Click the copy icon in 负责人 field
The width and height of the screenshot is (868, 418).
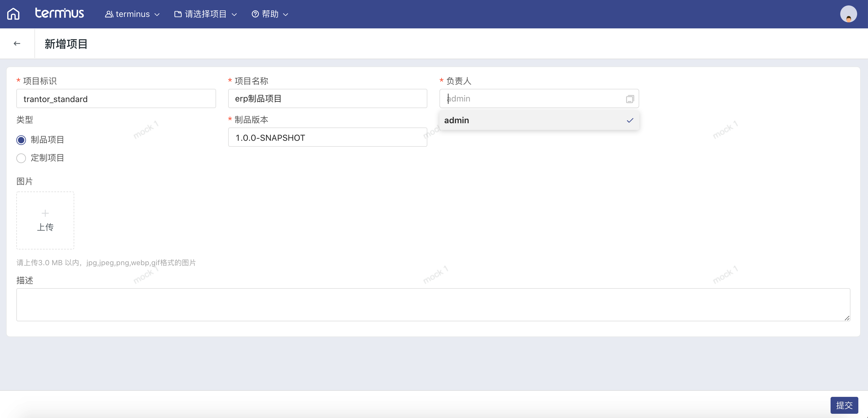coord(630,99)
